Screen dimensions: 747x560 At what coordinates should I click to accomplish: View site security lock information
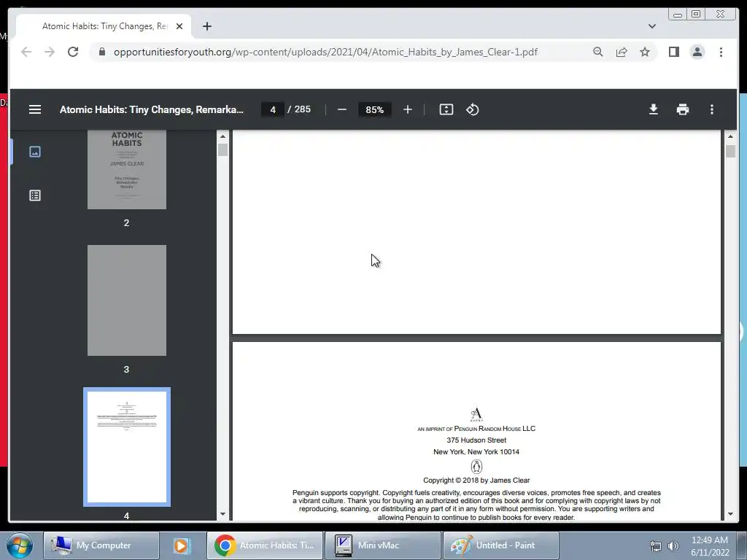pyautogui.click(x=102, y=52)
